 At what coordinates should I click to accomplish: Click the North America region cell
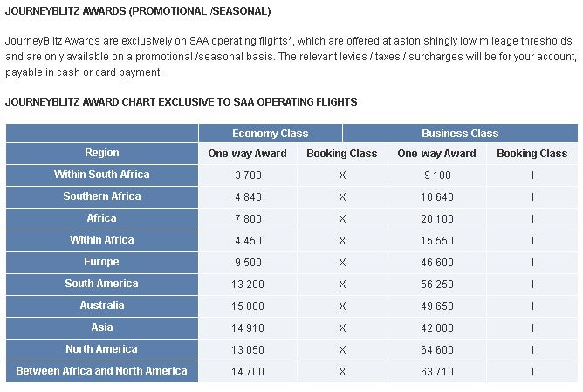[102, 349]
